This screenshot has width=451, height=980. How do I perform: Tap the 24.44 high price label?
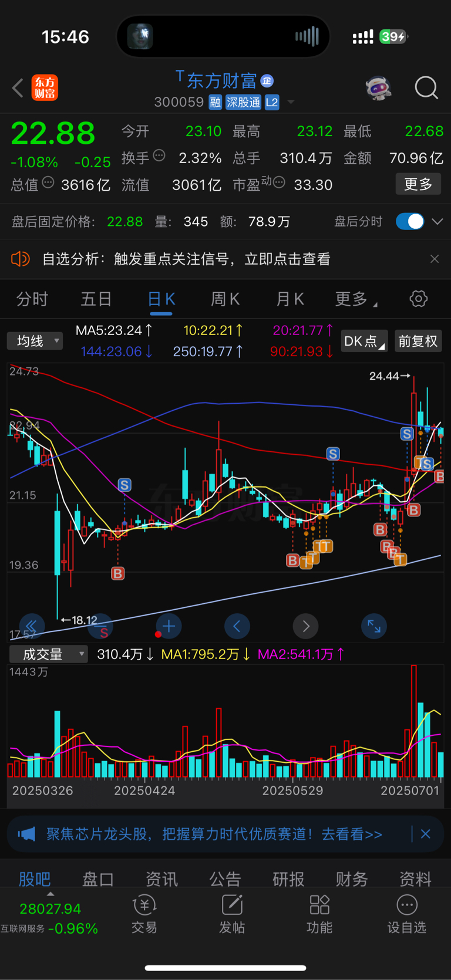(390, 376)
